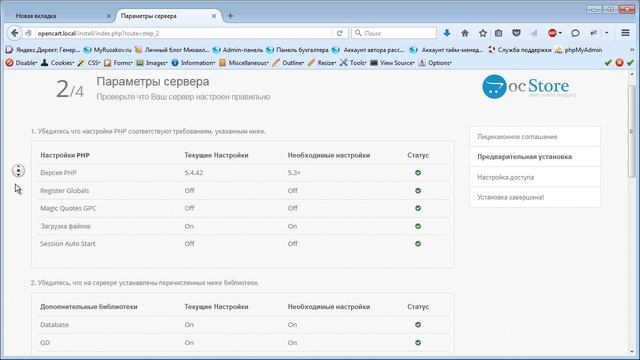Image resolution: width=640 pixels, height=360 pixels.
Task: Click the last green check in Web Developer toolbar
Action: pos(631,63)
